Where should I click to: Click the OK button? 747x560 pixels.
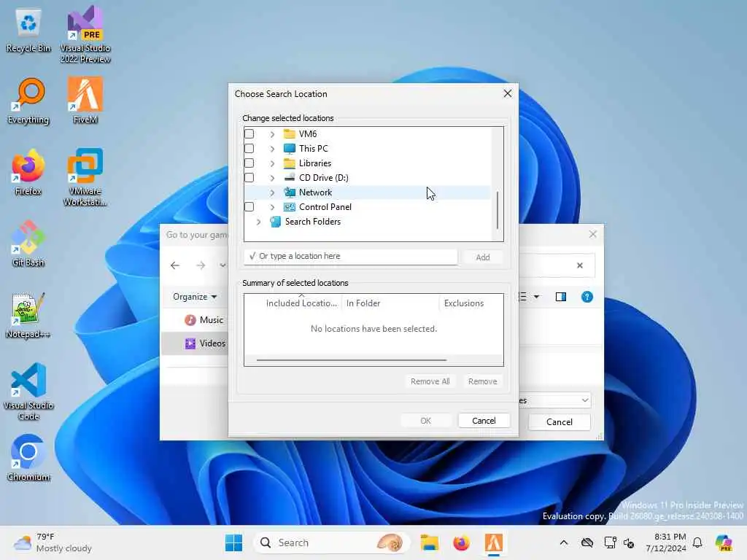425,421
